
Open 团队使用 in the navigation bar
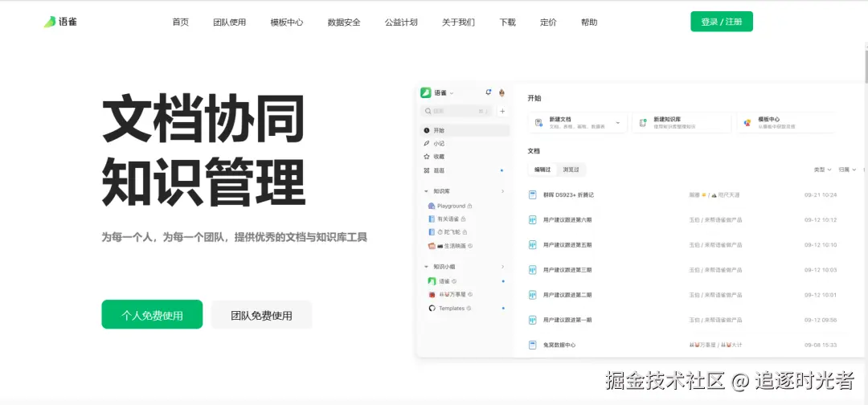pyautogui.click(x=230, y=22)
